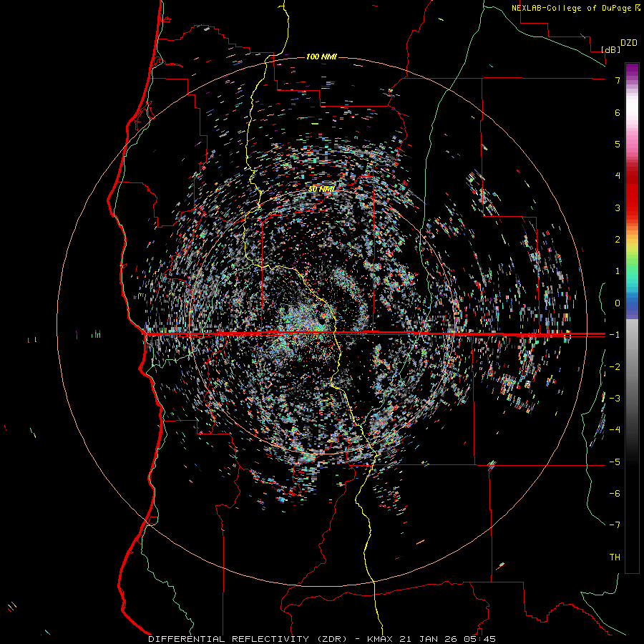Click the DZD product label
This screenshot has width=644, height=644.
tap(629, 43)
